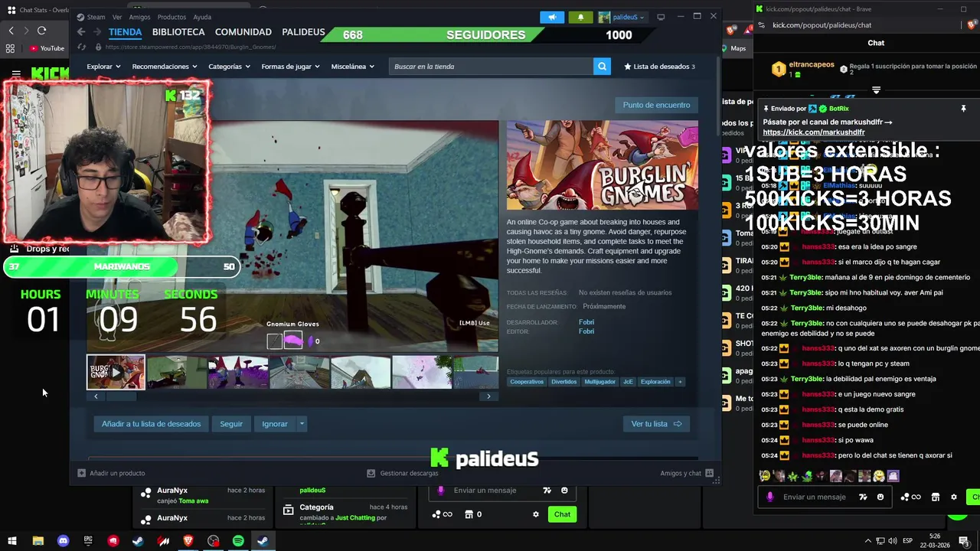Select the Burglin Gnomes trailer thumbnail
The width and height of the screenshot is (980, 551).
[x=116, y=372]
